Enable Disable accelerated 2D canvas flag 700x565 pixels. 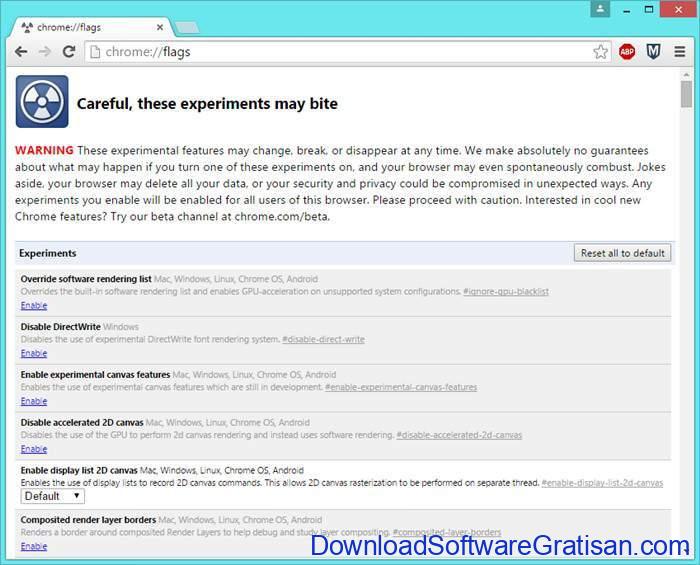[34, 449]
